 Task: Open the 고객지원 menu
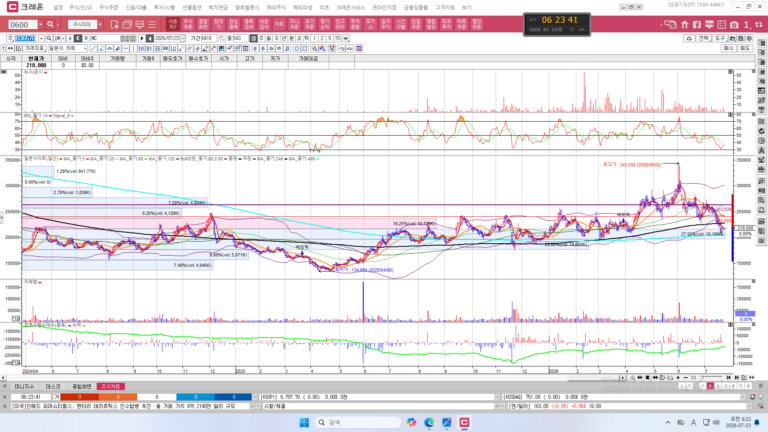[x=445, y=7]
